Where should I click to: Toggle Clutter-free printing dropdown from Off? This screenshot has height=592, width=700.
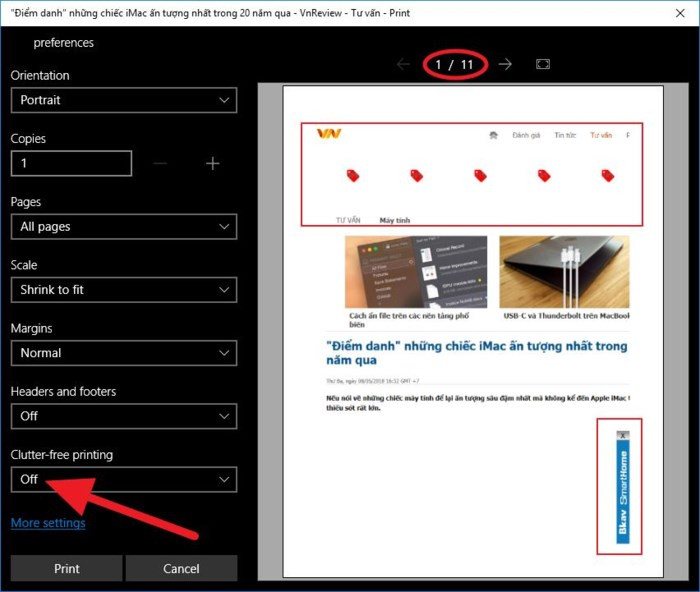(x=123, y=479)
